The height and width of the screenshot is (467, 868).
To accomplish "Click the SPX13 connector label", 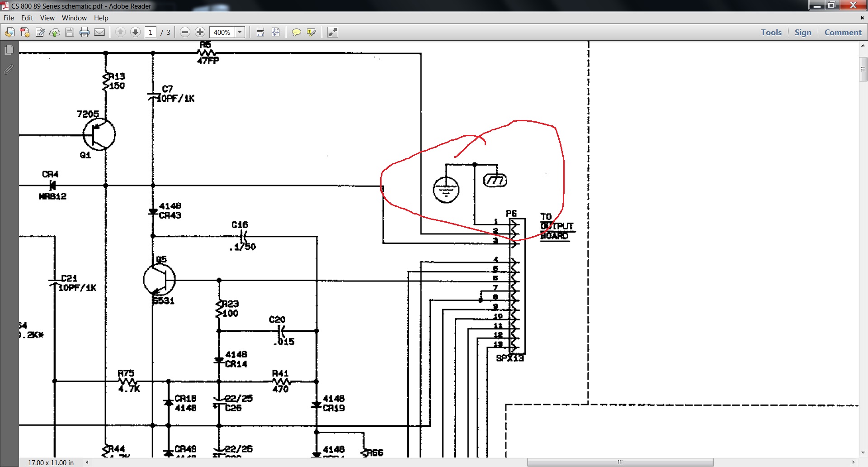I will tap(510, 358).
